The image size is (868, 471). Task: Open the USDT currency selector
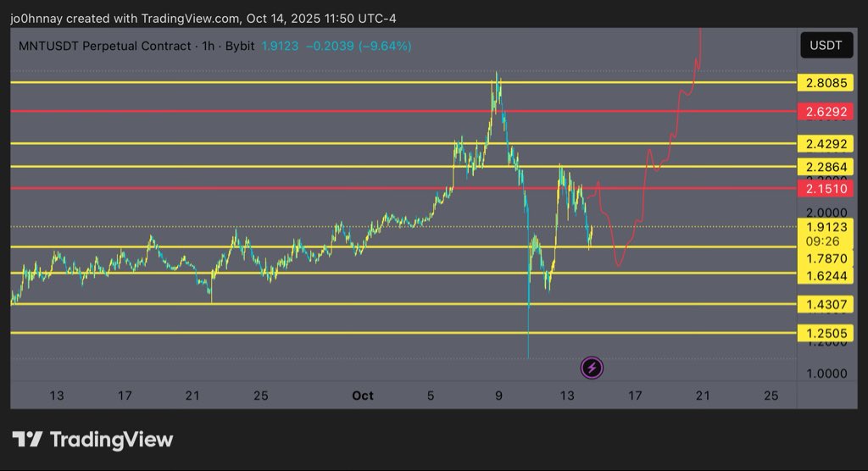[825, 46]
